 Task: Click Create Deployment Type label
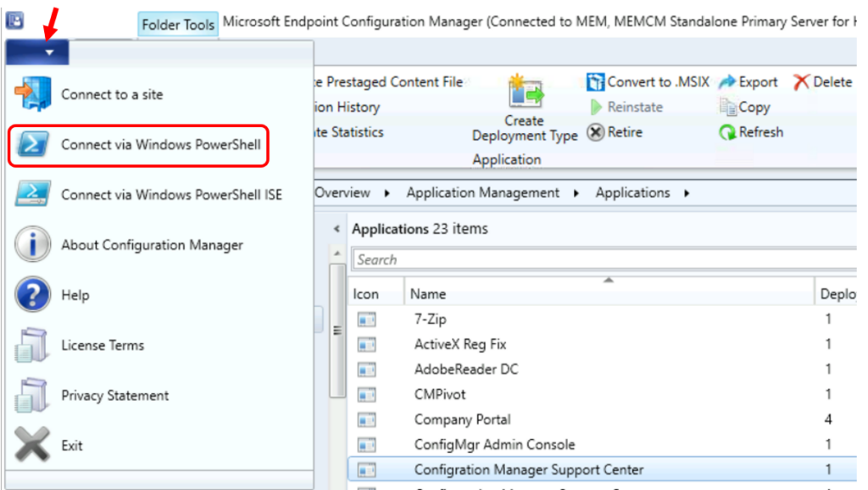click(x=525, y=128)
